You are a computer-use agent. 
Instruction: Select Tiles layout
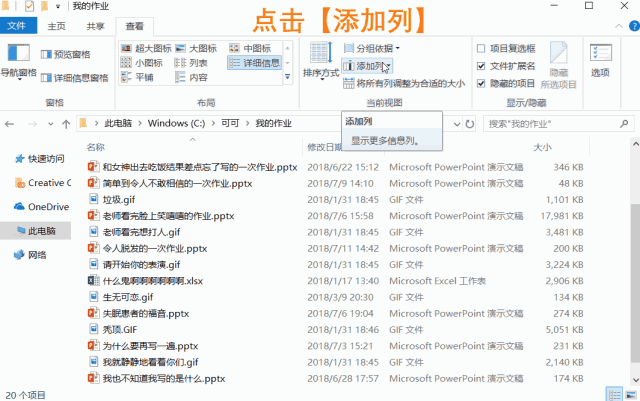(x=137, y=77)
